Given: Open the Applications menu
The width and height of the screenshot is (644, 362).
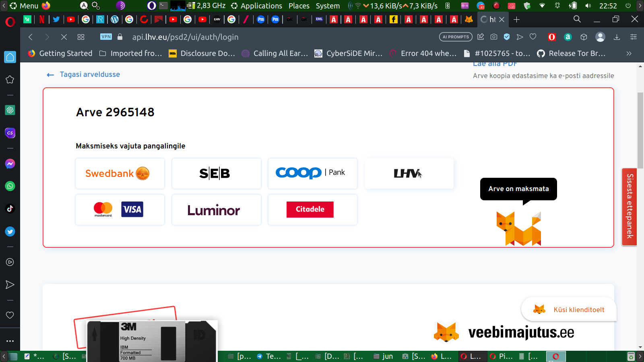Looking at the screenshot, I should pos(257,6).
